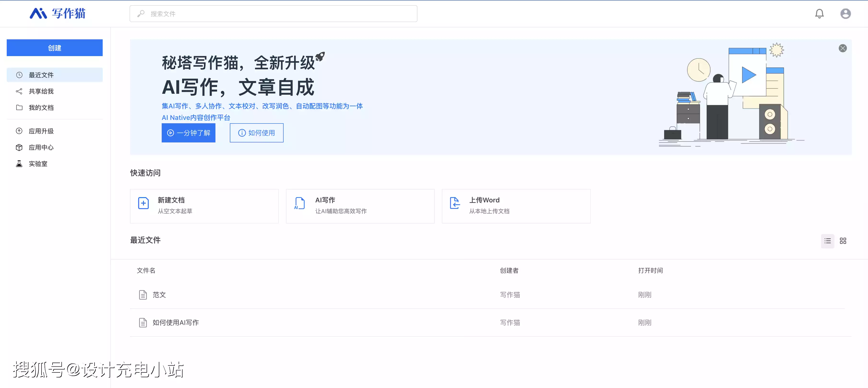Switch to grid view
868x388 pixels.
tap(843, 241)
